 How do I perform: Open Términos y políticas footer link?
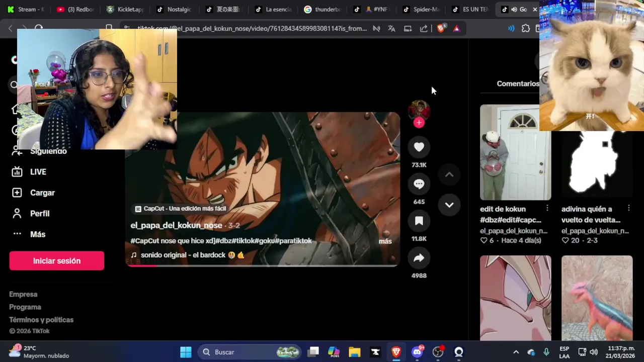point(41,320)
